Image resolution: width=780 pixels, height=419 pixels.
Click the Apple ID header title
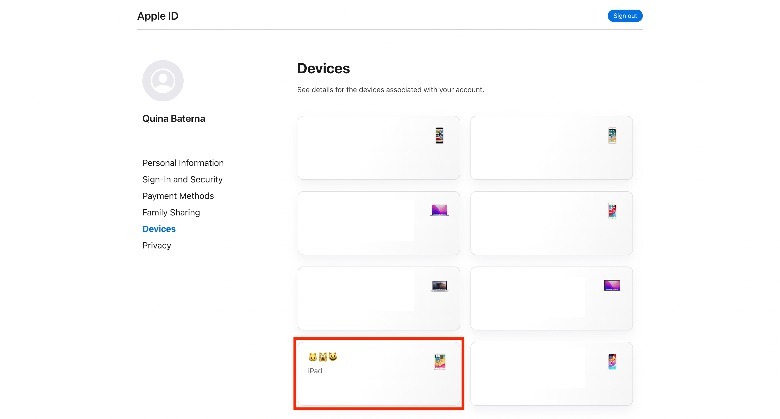click(158, 17)
